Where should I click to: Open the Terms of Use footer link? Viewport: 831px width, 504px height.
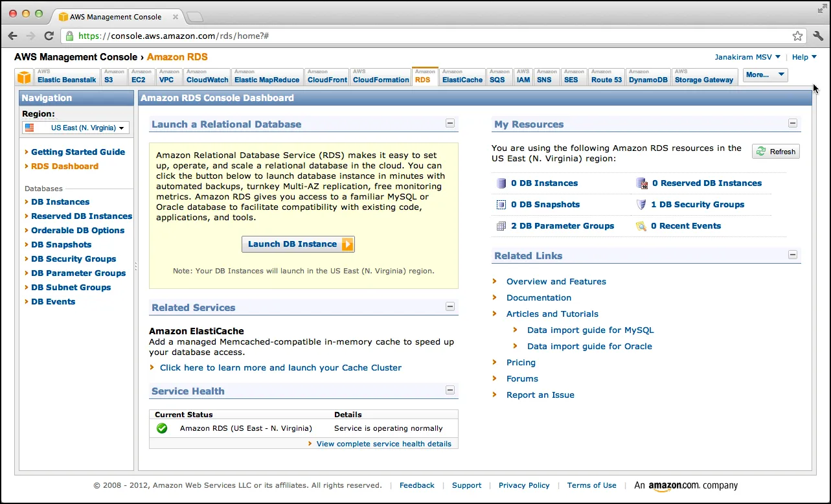(x=592, y=485)
